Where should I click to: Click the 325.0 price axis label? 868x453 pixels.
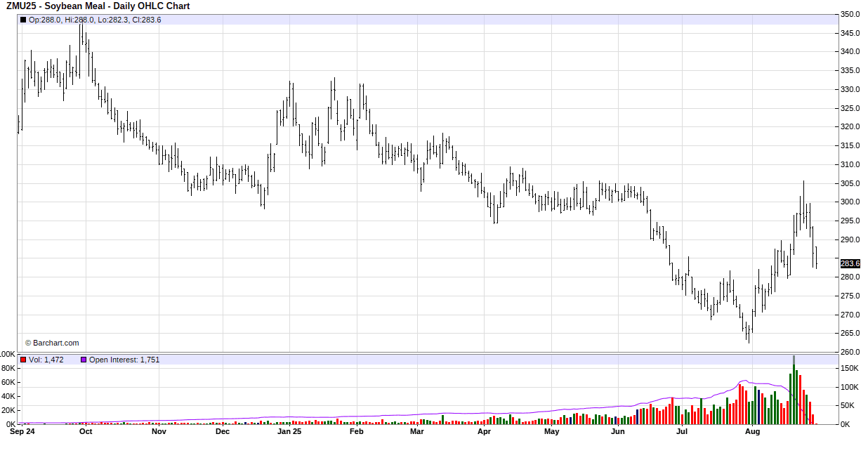coord(850,108)
